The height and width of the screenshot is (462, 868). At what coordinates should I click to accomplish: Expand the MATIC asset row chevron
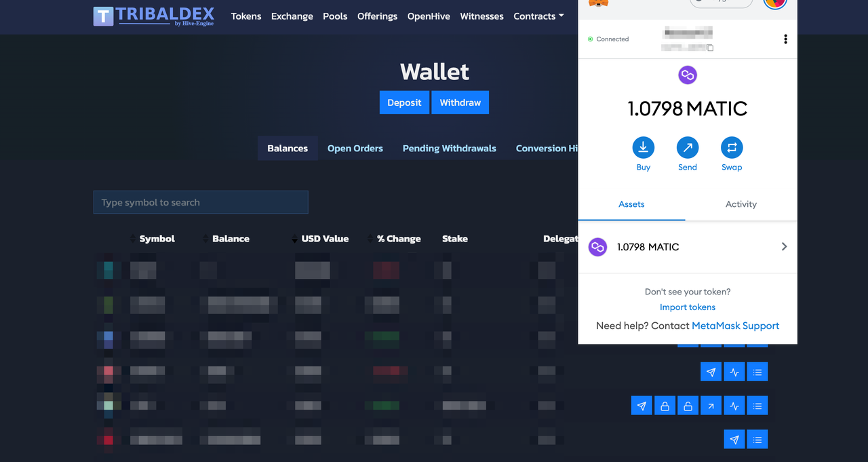pyautogui.click(x=784, y=246)
